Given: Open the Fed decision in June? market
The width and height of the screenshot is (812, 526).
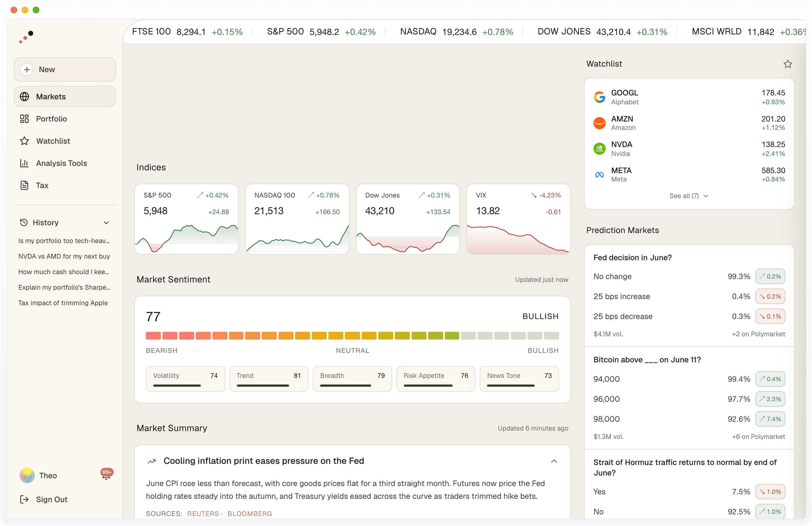Looking at the screenshot, I should point(632,258).
